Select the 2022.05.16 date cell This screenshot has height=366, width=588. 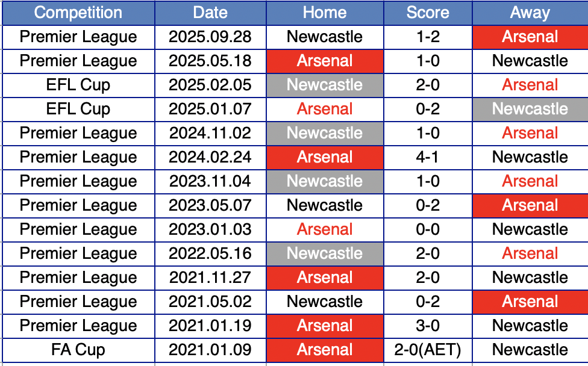[x=210, y=253]
